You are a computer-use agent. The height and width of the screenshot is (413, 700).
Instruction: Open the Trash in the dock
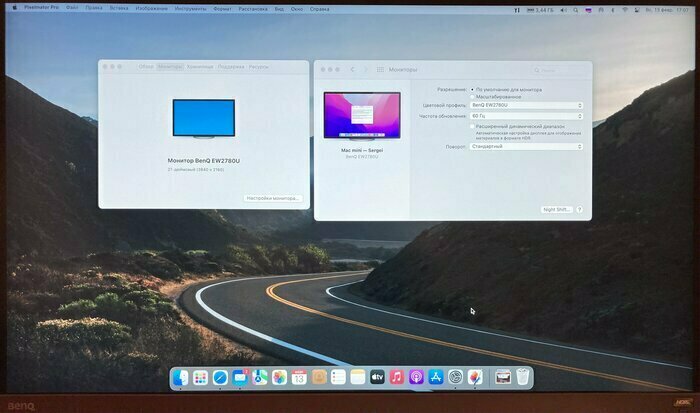coord(523,378)
